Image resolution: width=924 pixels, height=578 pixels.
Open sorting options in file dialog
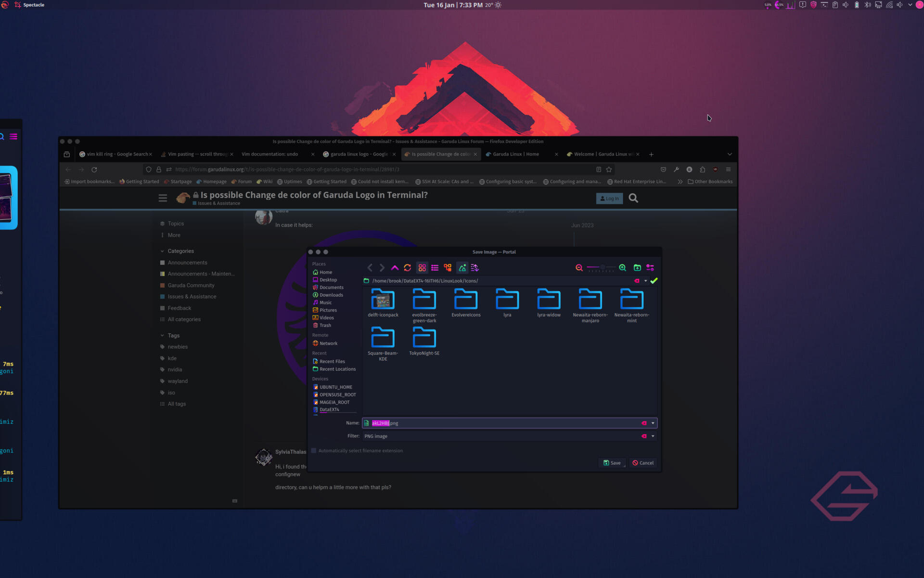pyautogui.click(x=475, y=268)
